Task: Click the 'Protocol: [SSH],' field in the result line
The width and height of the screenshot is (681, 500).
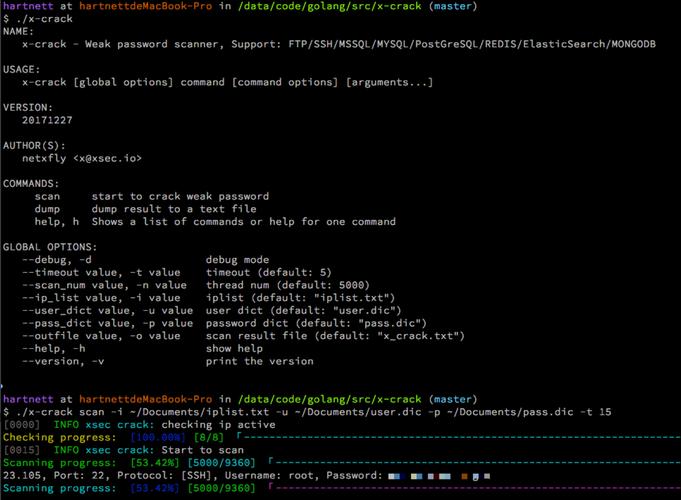Action: (168, 476)
